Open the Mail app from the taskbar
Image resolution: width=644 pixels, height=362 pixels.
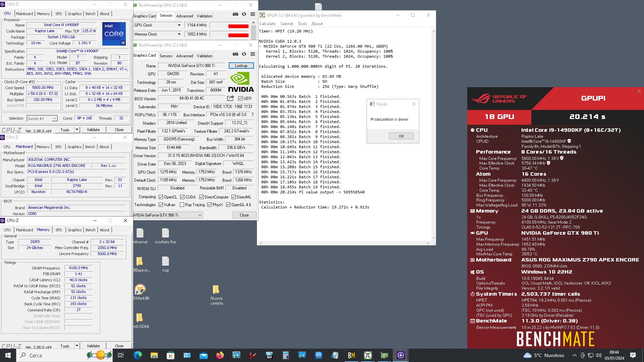[203, 355]
